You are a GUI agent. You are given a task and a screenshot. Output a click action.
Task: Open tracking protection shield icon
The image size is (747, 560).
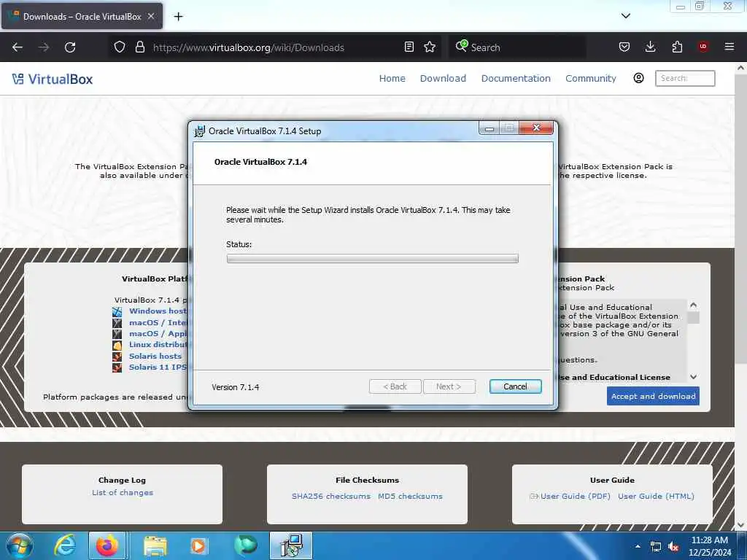pos(120,47)
